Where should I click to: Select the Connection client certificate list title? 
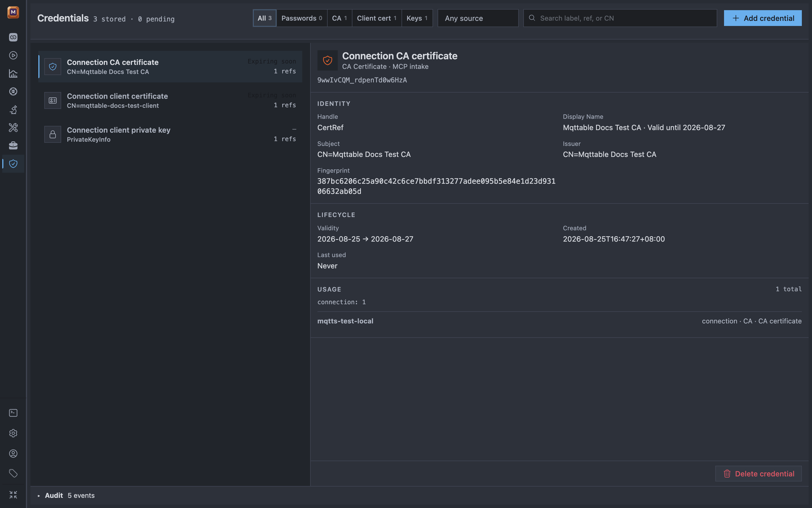tap(117, 96)
